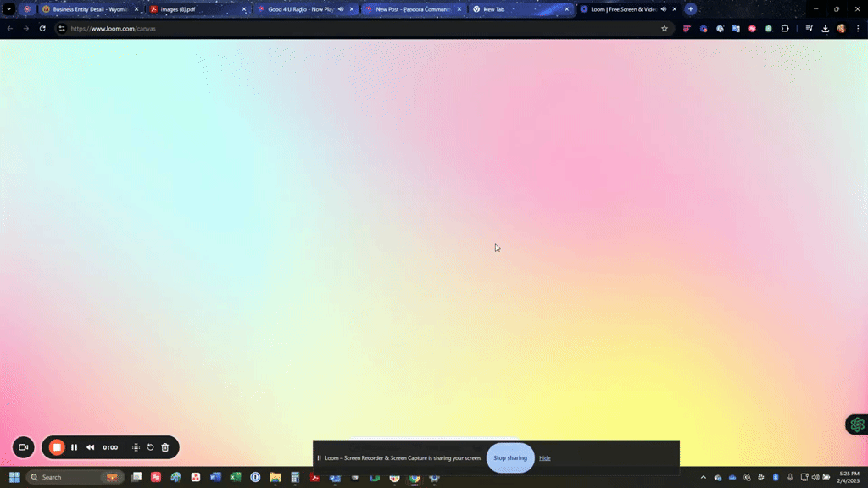Viewport: 868px width, 488px height.
Task: Go back to the previous page
Action: pos(10,28)
